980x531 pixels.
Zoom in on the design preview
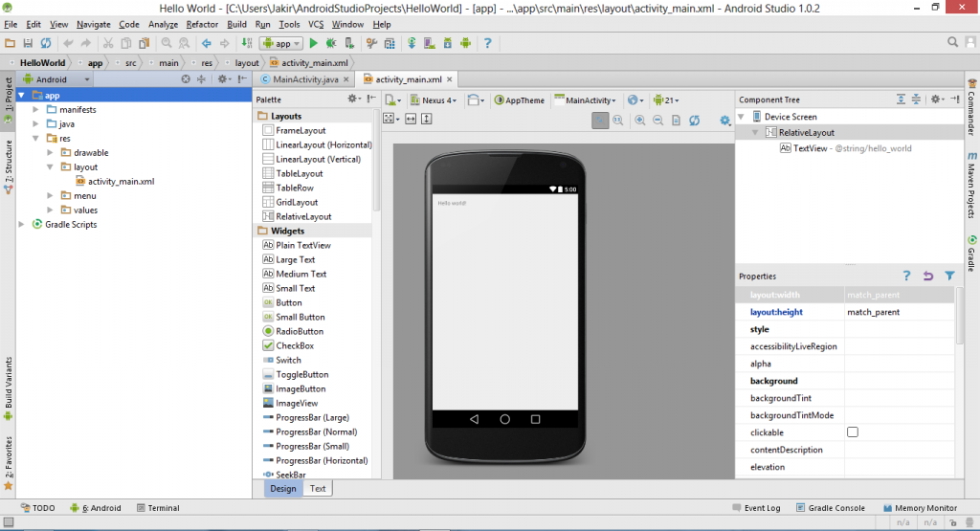coord(638,120)
